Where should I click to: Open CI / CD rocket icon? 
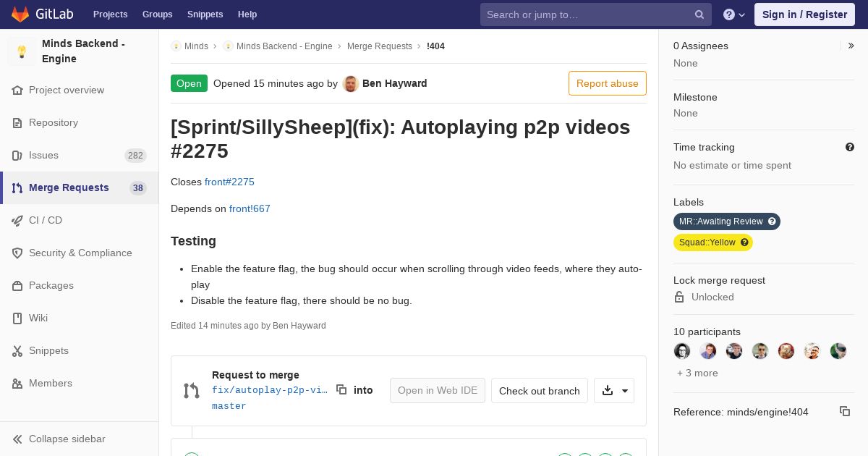(17, 221)
